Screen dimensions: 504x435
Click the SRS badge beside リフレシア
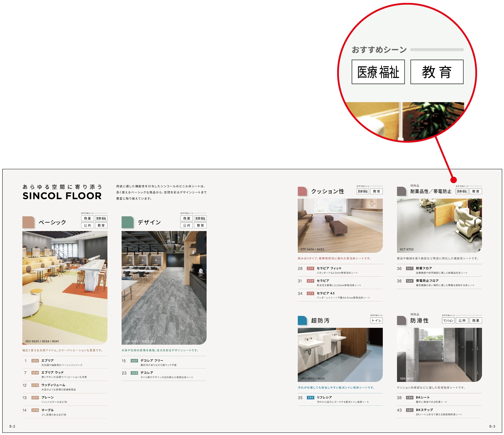(310, 398)
